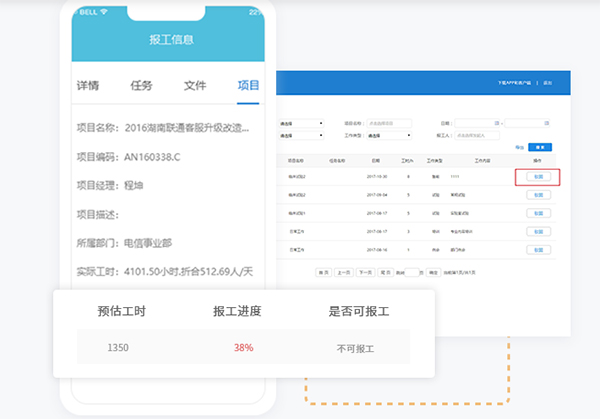Viewport: 600px width, 419px height.
Task: Click the action button in the 2017-08-16 row
Action: tap(538, 250)
